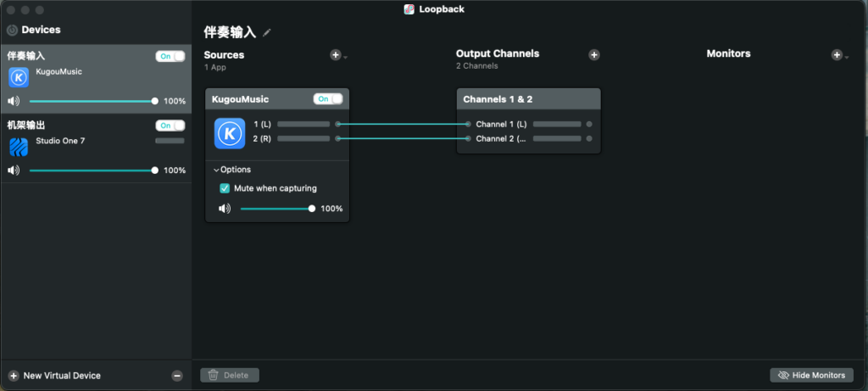Add an output channel with the plus button
The height and width of the screenshot is (391, 868).
click(594, 55)
